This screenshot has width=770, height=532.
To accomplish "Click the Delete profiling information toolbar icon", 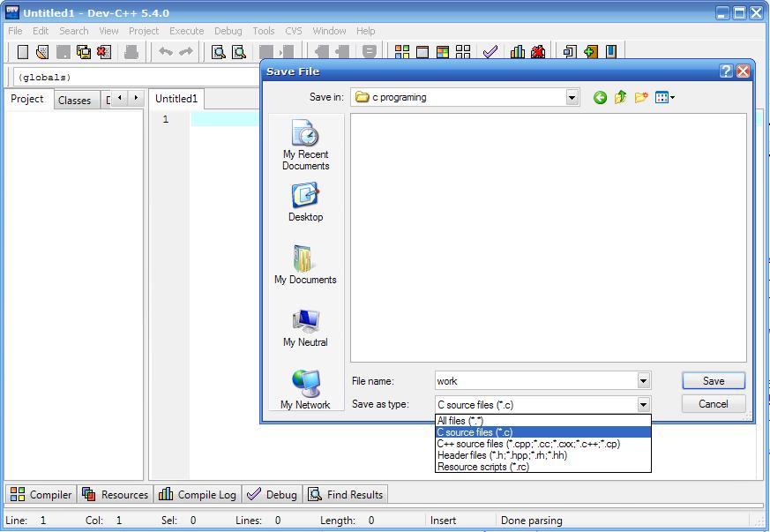I will click(538, 51).
